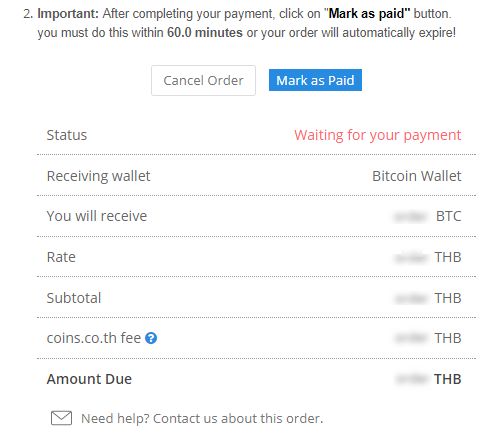Open the Need help? Contact us link

pyautogui.click(x=202, y=418)
